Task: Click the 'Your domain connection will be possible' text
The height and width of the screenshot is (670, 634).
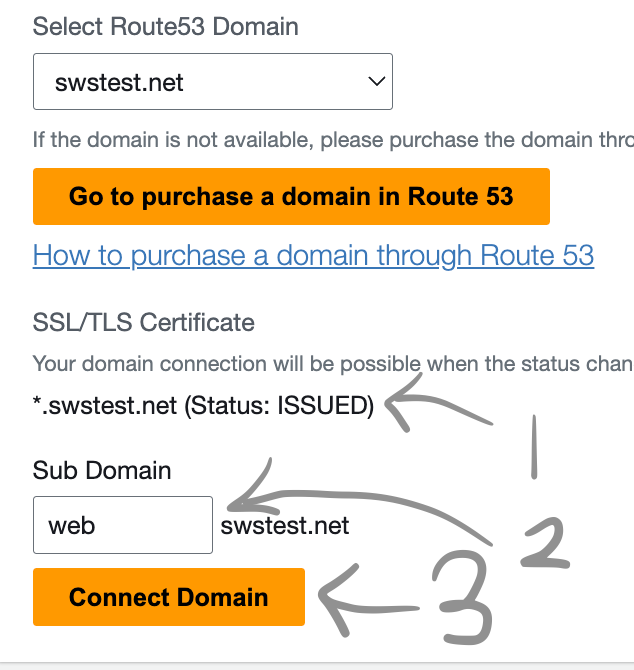Action: point(330,363)
